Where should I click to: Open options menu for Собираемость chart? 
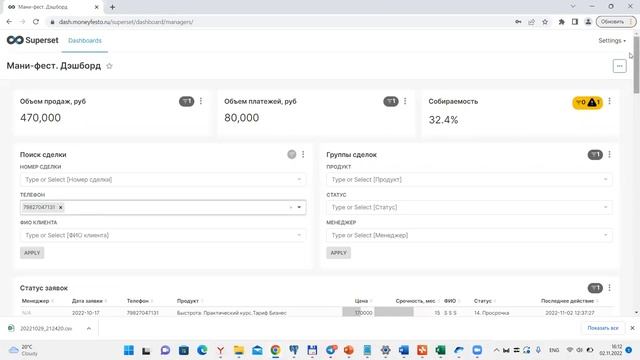click(x=609, y=101)
